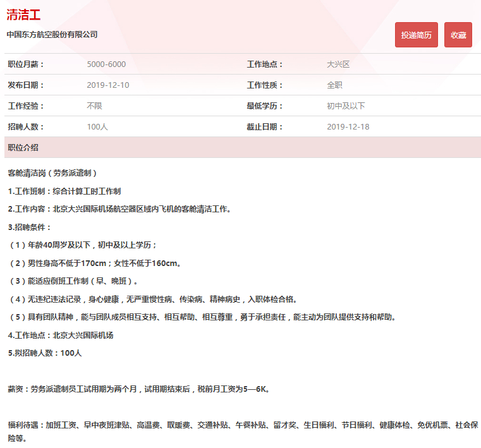
Task: Click education value 初中及以下
Action: click(x=346, y=106)
